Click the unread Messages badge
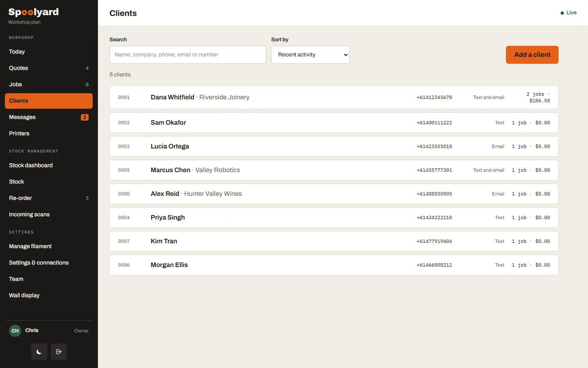 (85, 117)
